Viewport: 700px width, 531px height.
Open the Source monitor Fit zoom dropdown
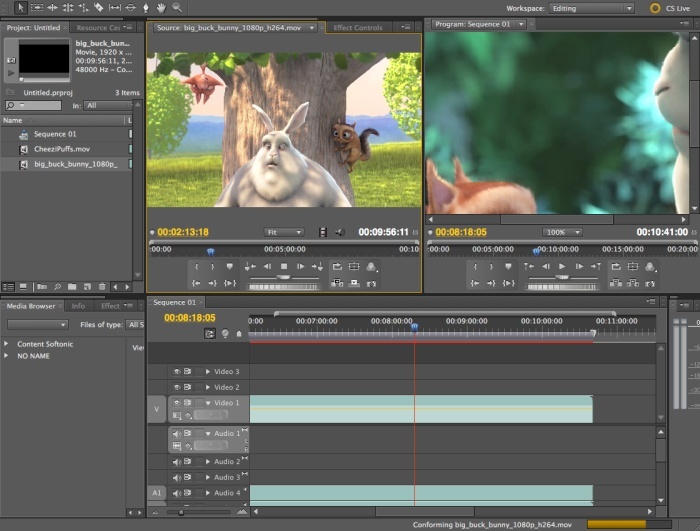[283, 232]
